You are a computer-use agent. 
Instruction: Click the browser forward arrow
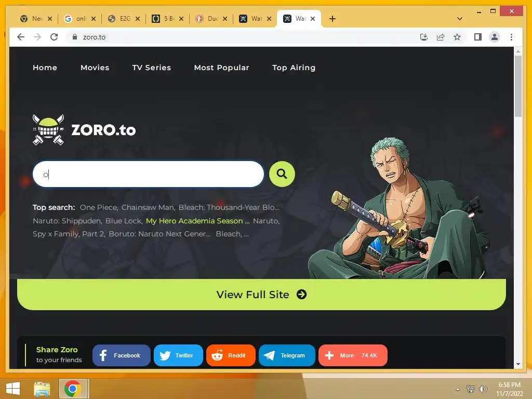click(x=37, y=37)
